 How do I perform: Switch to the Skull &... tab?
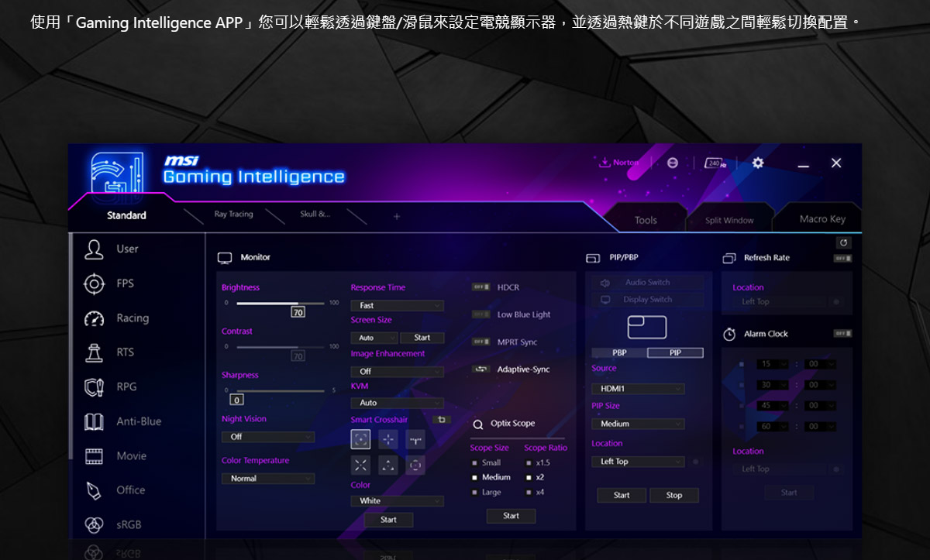point(315,215)
